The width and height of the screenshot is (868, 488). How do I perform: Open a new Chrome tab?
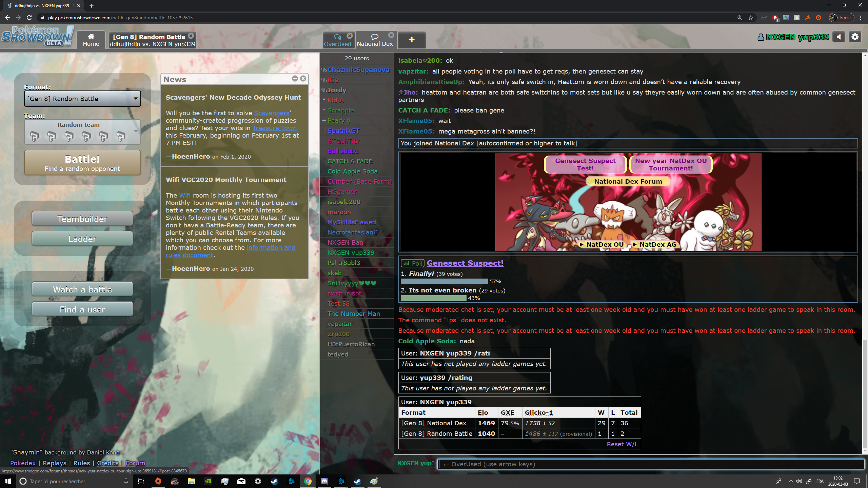(92, 5)
